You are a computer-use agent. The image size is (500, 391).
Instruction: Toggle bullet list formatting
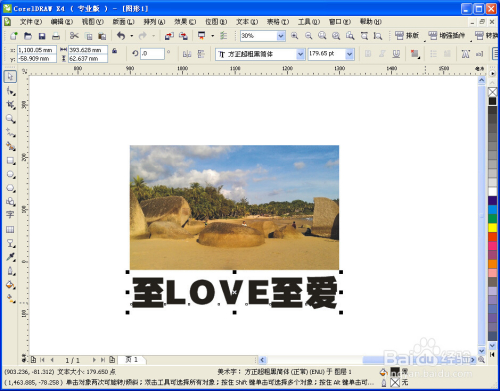[x=433, y=54]
